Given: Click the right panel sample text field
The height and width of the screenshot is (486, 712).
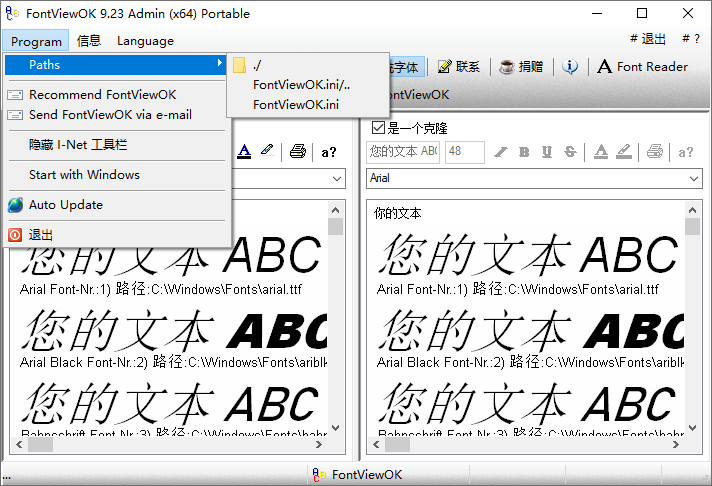Looking at the screenshot, I should click(x=403, y=152).
